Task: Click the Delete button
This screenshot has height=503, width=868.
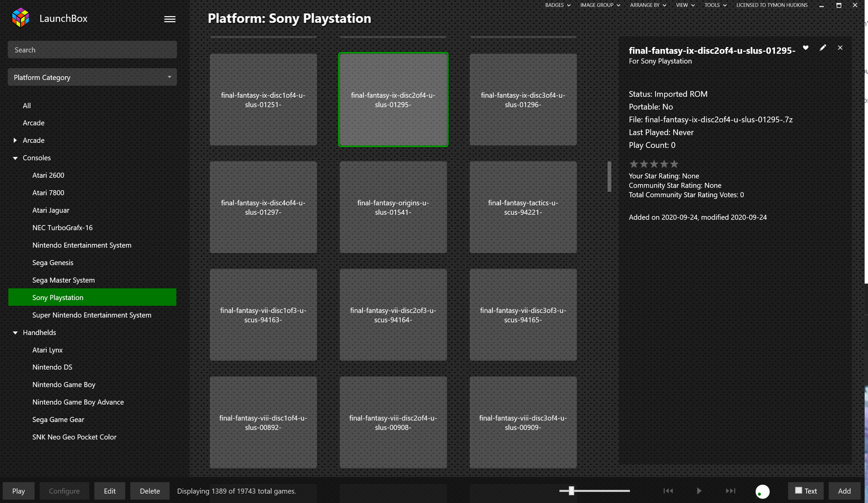Action: point(149,491)
